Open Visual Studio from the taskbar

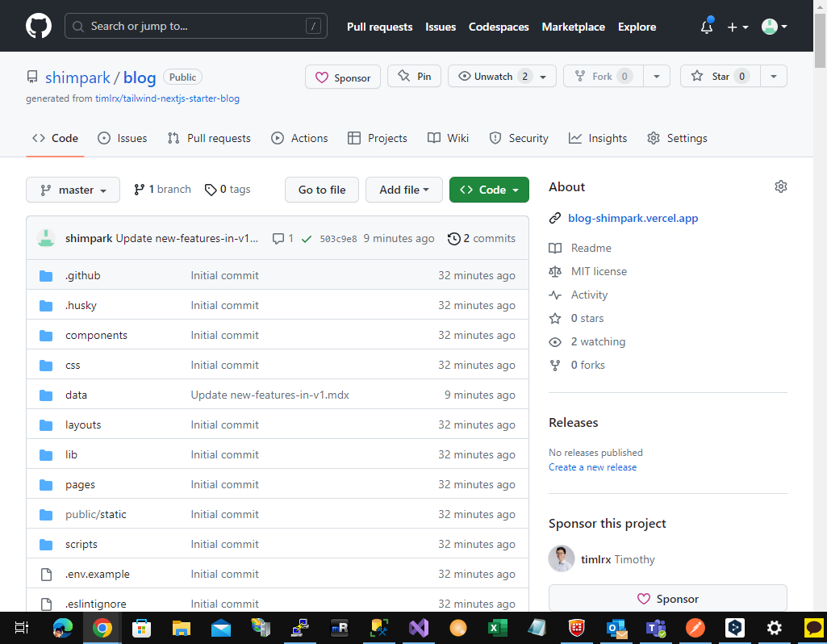click(x=418, y=628)
